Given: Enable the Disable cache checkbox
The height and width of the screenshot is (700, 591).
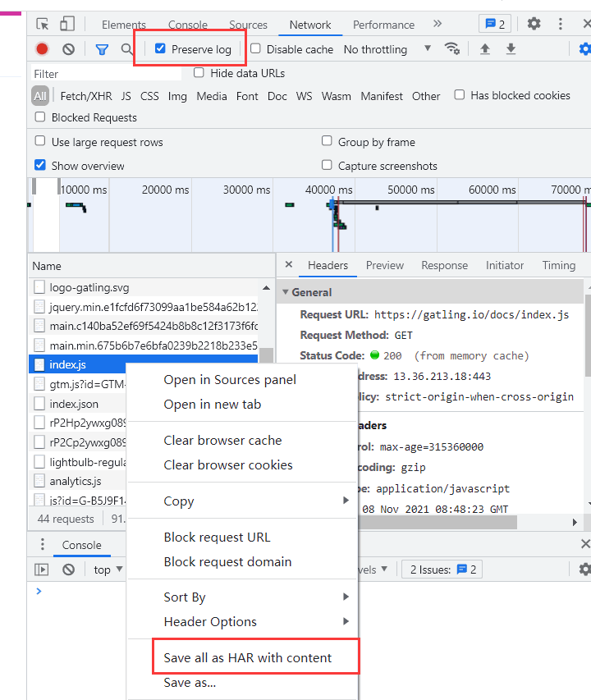Looking at the screenshot, I should [256, 49].
